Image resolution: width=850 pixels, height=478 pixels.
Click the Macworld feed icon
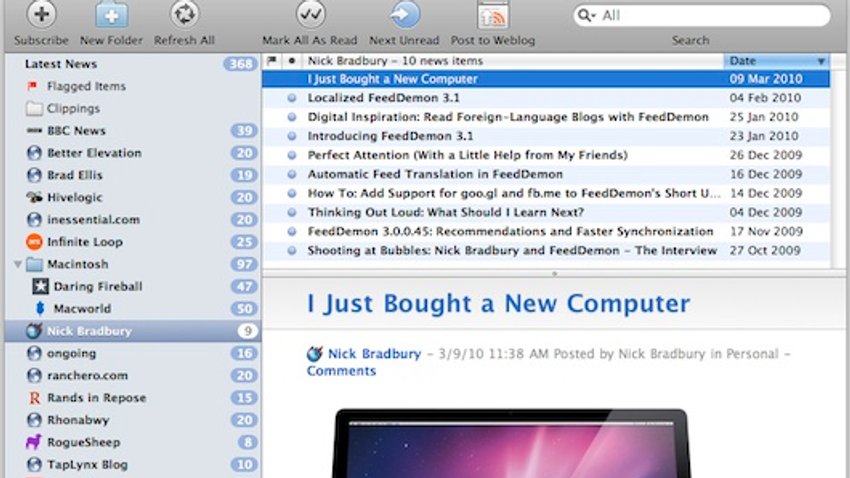pos(40,308)
